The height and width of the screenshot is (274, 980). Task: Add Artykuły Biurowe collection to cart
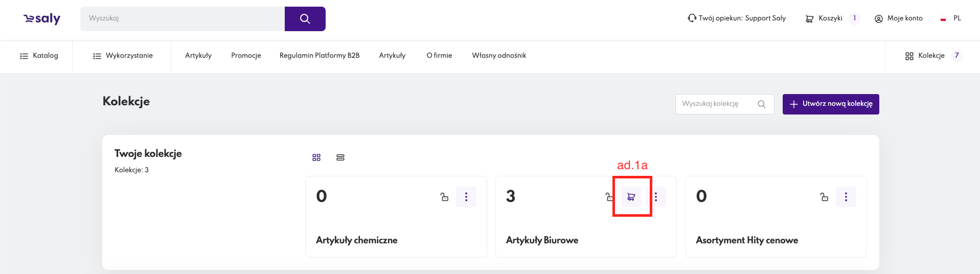point(631,197)
